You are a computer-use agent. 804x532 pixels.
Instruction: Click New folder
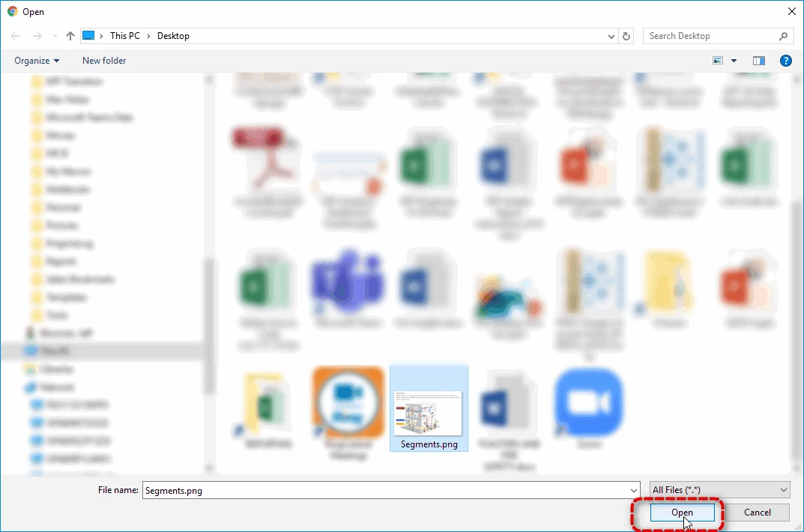(x=104, y=61)
